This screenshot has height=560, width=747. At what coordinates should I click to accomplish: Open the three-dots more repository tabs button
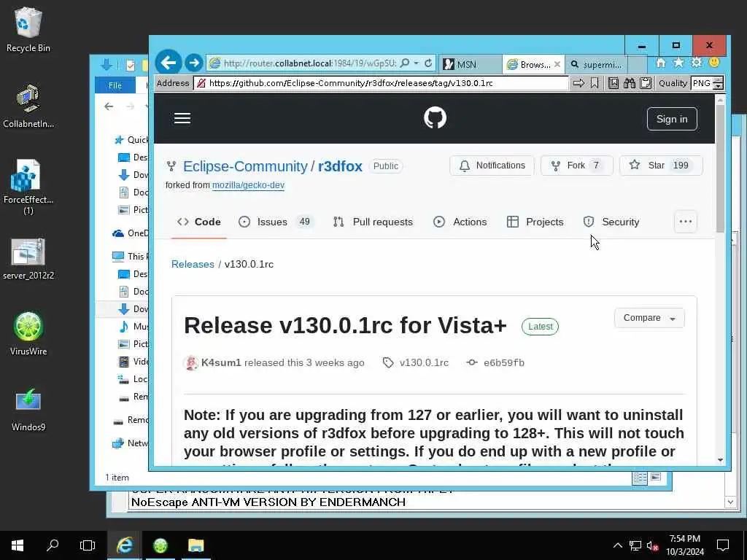(x=686, y=222)
